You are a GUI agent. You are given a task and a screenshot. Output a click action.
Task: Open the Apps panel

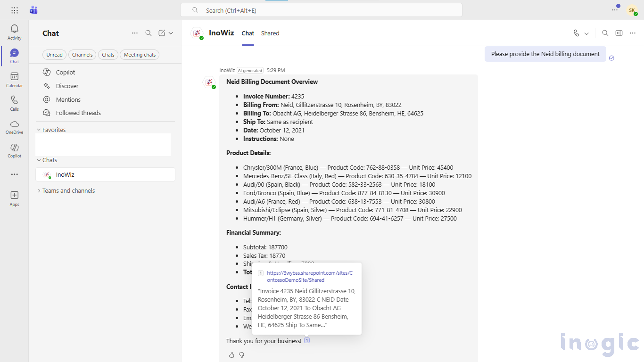click(14, 197)
